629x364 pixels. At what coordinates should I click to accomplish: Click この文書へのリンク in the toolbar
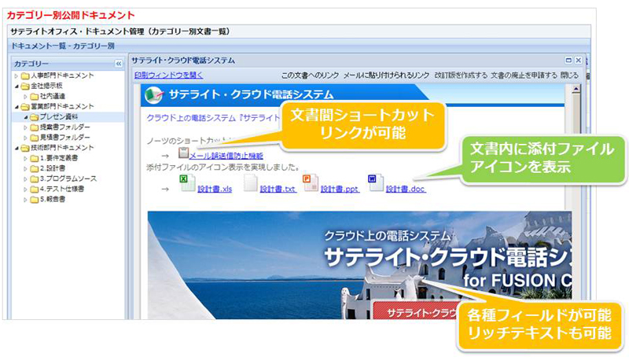tap(310, 75)
